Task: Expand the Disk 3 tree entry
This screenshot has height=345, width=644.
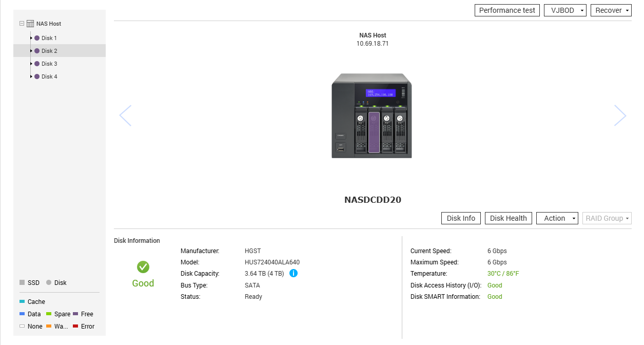Action: (31, 63)
